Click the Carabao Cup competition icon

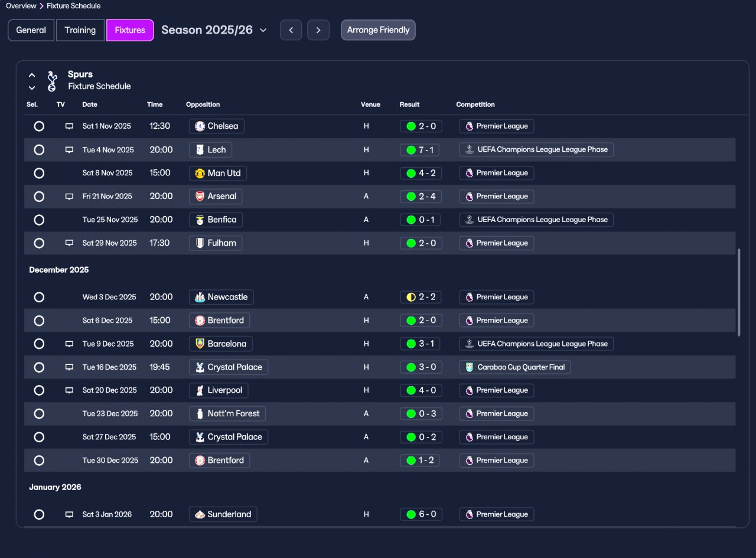tap(469, 367)
